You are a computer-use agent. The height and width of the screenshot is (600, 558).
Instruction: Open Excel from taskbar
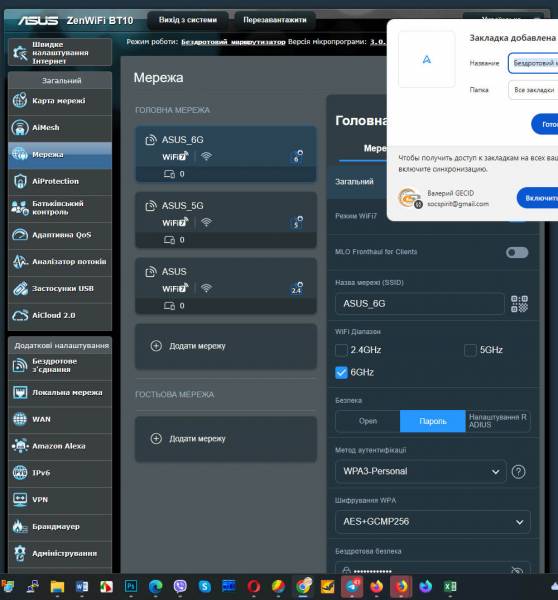(x=450, y=587)
